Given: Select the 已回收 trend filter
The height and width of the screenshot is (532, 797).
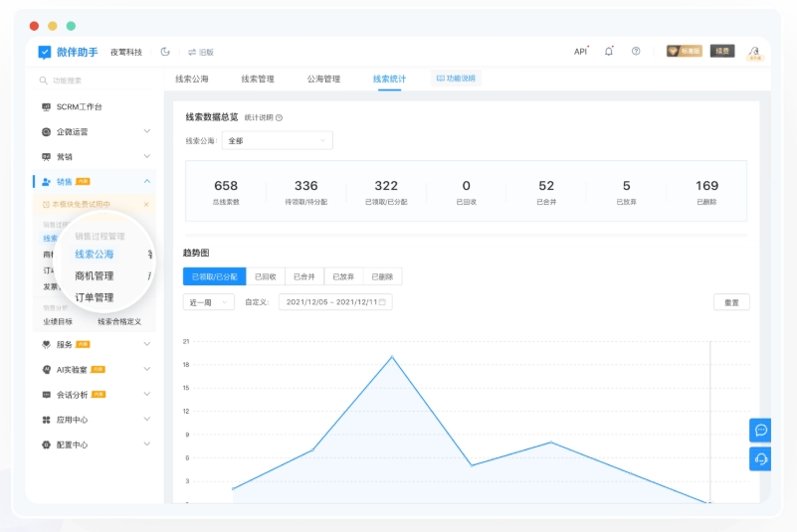Looking at the screenshot, I should point(265,276).
